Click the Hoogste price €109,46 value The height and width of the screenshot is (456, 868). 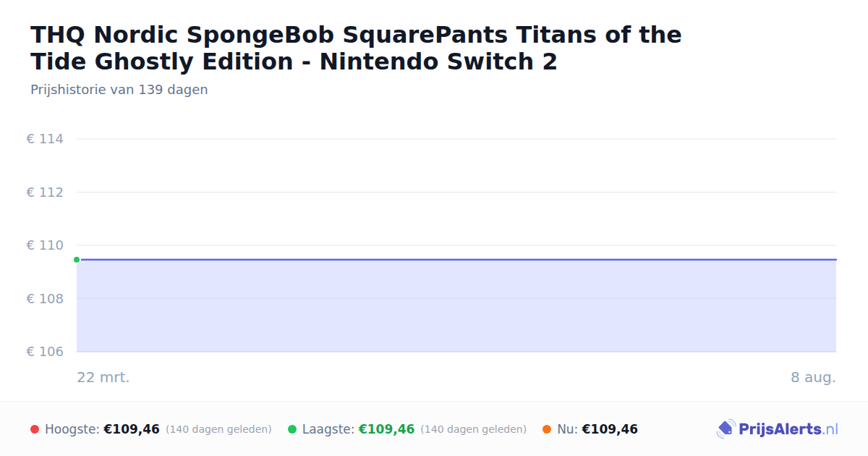132,429
